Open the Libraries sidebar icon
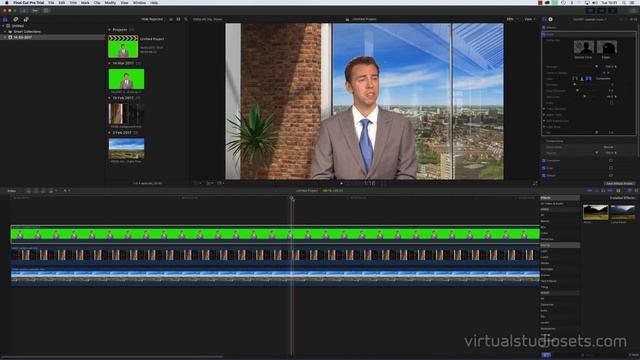Screen dimensions: 640x360 (5, 19)
